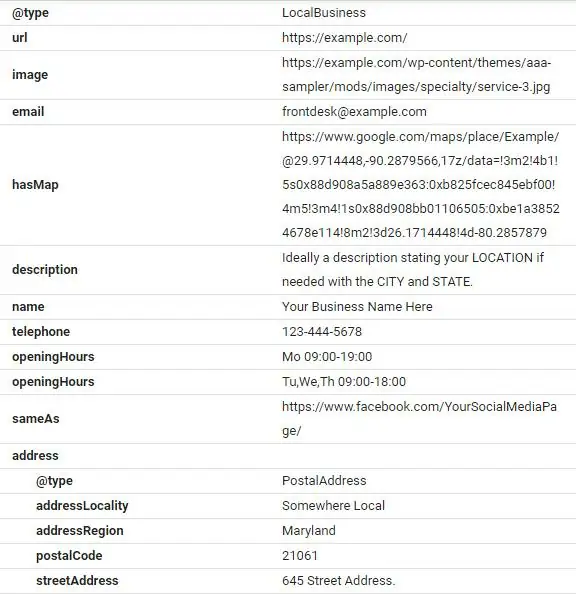Click the name property label

(28, 307)
